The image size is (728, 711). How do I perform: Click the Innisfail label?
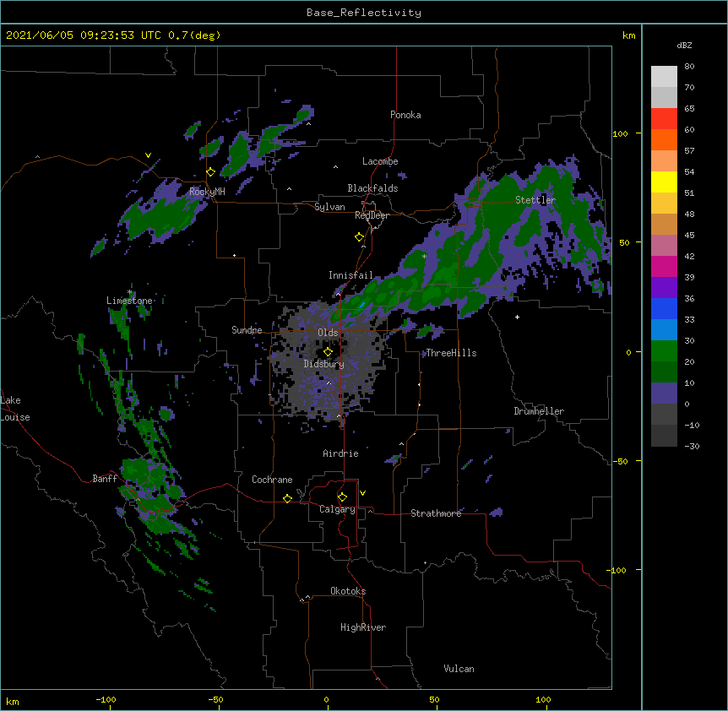350,275
